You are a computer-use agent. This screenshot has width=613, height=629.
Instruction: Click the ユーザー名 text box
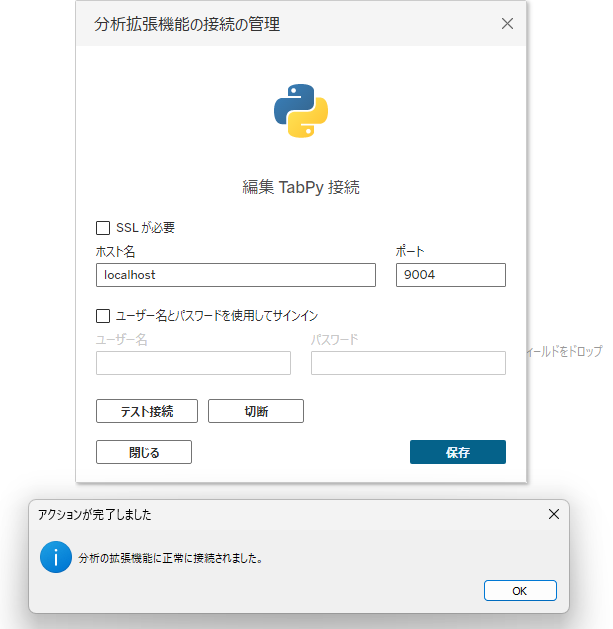[x=193, y=363]
